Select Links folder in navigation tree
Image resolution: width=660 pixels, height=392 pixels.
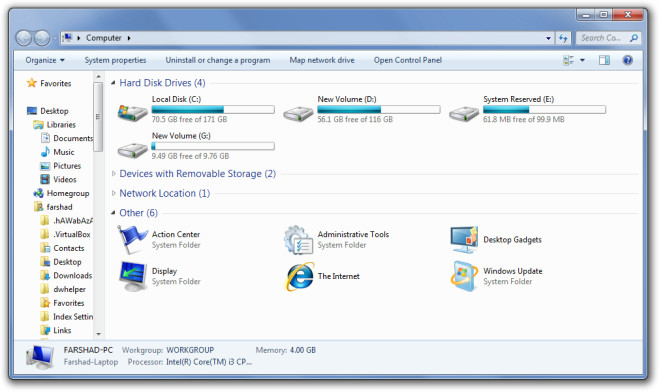[x=62, y=331]
